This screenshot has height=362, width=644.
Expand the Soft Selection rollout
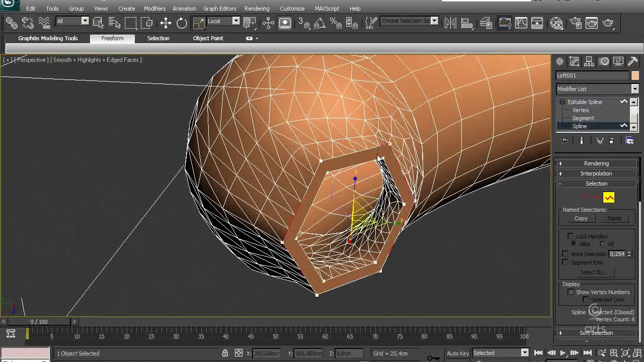coord(596,333)
